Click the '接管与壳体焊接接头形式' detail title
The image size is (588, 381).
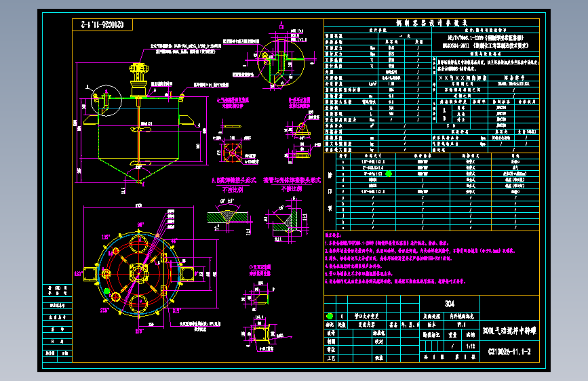pos(292,180)
